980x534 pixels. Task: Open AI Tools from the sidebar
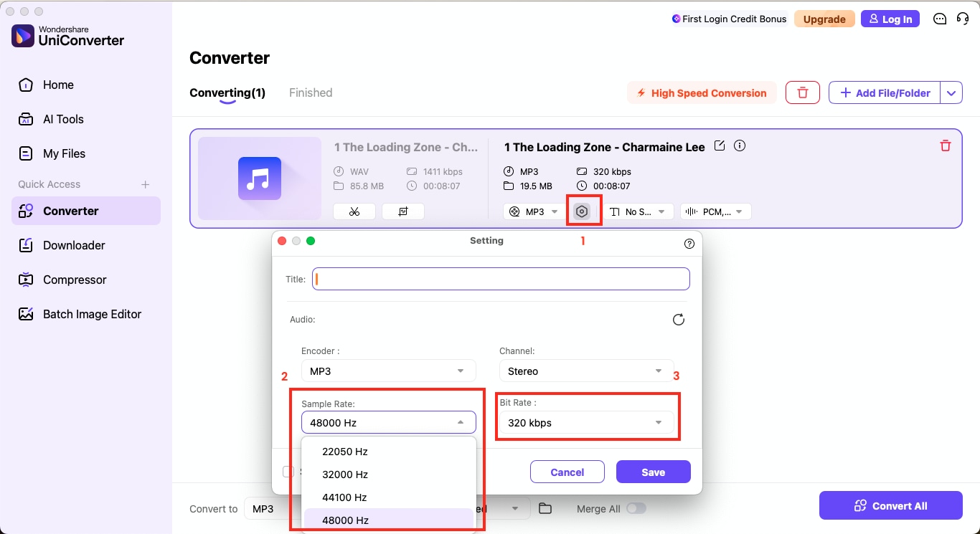[x=62, y=119]
